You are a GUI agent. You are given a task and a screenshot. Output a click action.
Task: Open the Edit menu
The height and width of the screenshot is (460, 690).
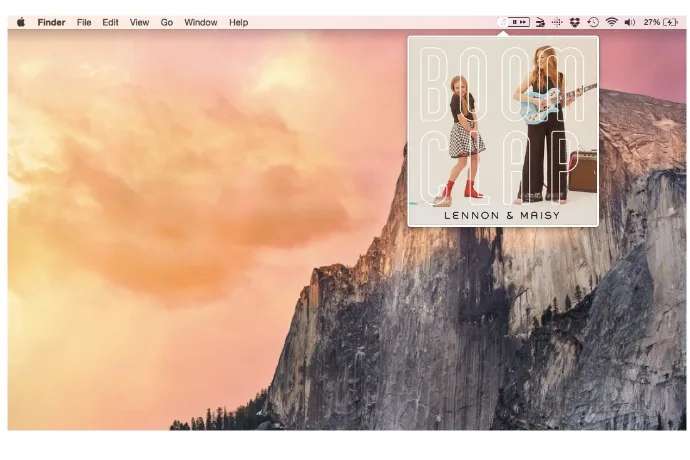pos(110,21)
